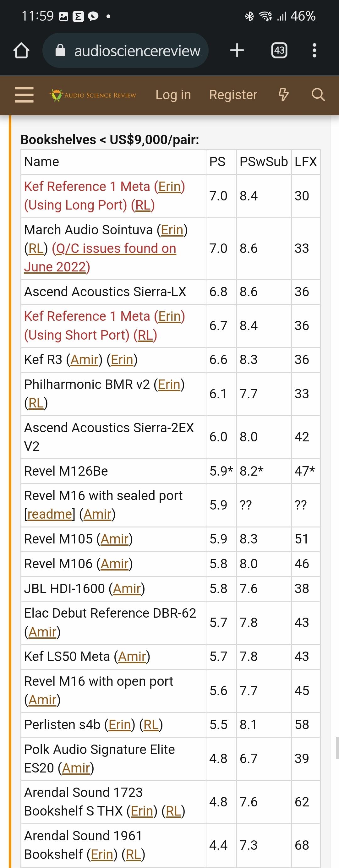Tap the Audio Science Review logo
The width and height of the screenshot is (339, 868).
coord(93,95)
